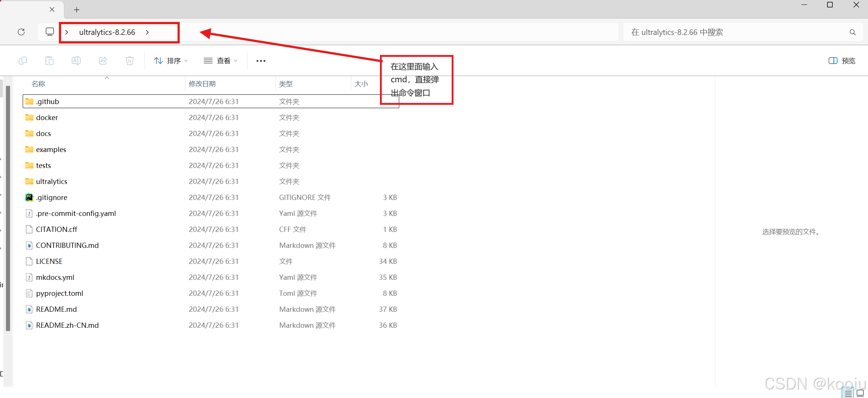Click the examples folder icon
Image resolution: width=868 pixels, height=398 pixels.
[x=29, y=149]
